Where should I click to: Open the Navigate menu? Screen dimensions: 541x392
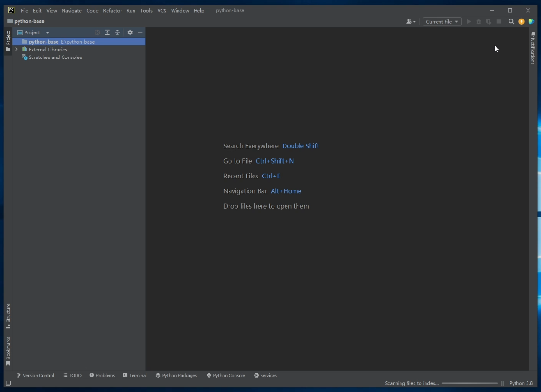click(x=71, y=10)
